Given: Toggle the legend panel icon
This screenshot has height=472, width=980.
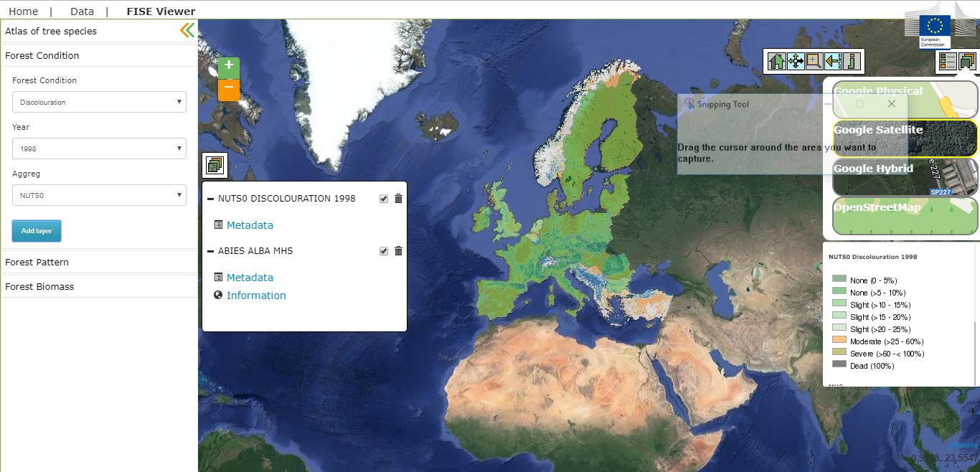Looking at the screenshot, I should 948,62.
